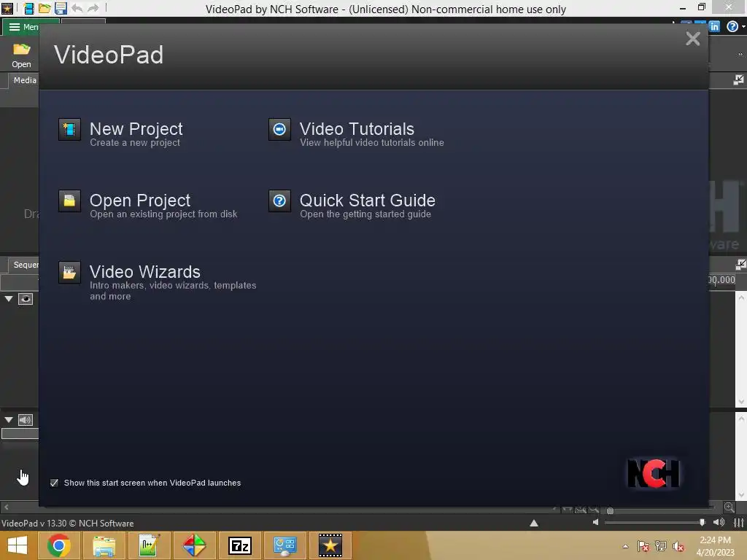Click the timeline zoom slider handle

610,511
